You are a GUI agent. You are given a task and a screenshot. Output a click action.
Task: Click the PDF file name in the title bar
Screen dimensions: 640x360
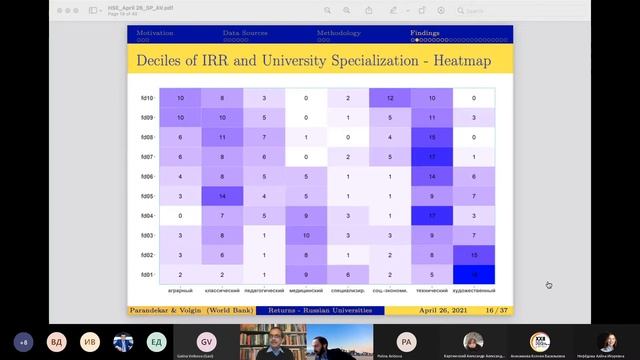(140, 8)
